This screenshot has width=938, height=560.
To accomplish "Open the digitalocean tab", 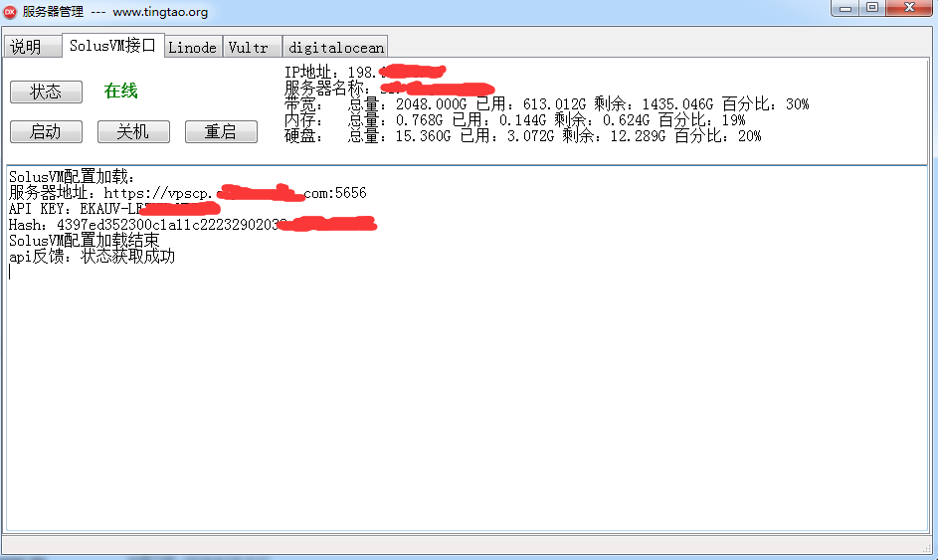I will [x=335, y=47].
